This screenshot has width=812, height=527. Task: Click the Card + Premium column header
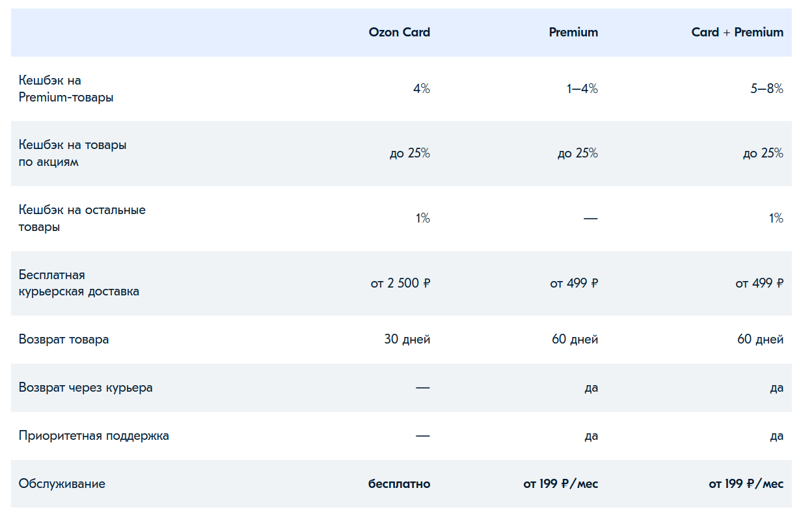(737, 33)
